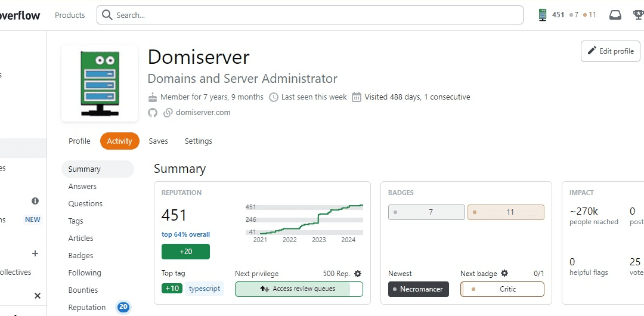This screenshot has width=644, height=316.
Task: Click the large Domiserver profile picture
Action: 100,83
